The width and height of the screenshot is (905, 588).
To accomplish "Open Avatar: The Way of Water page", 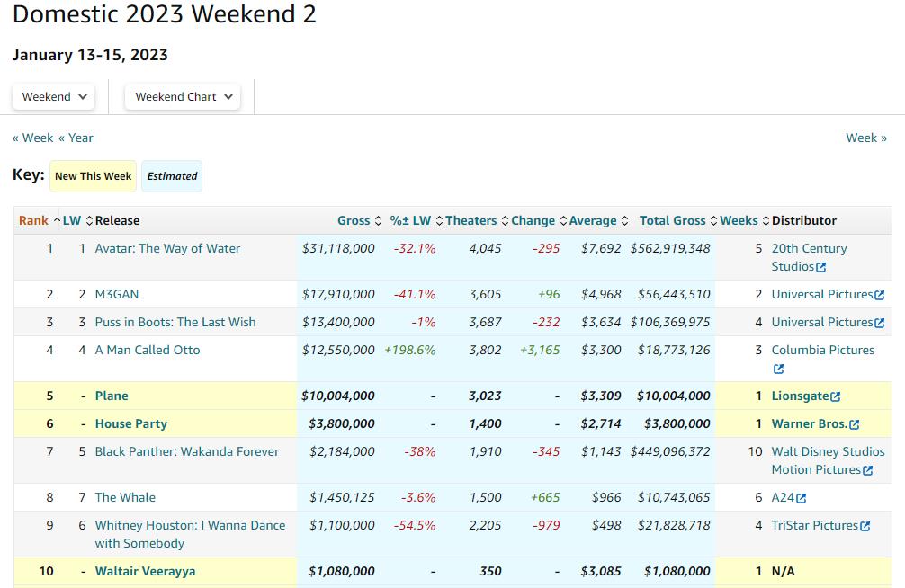I will tap(167, 248).
